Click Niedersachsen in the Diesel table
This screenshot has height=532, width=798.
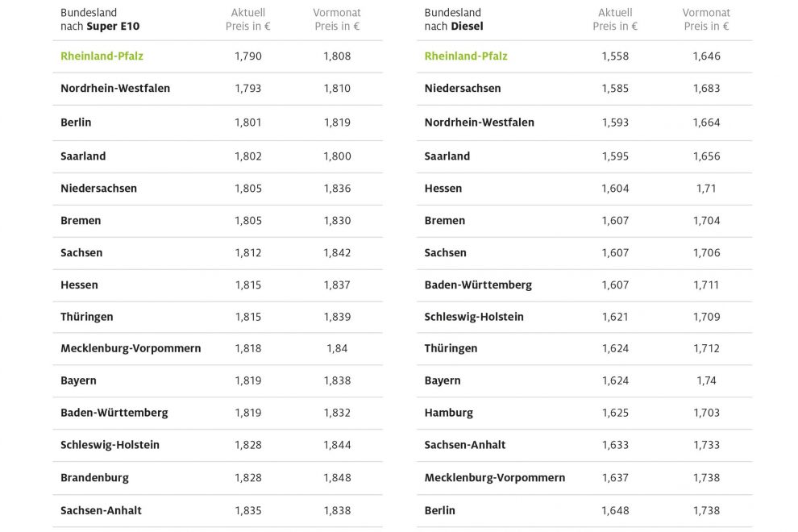click(x=463, y=89)
